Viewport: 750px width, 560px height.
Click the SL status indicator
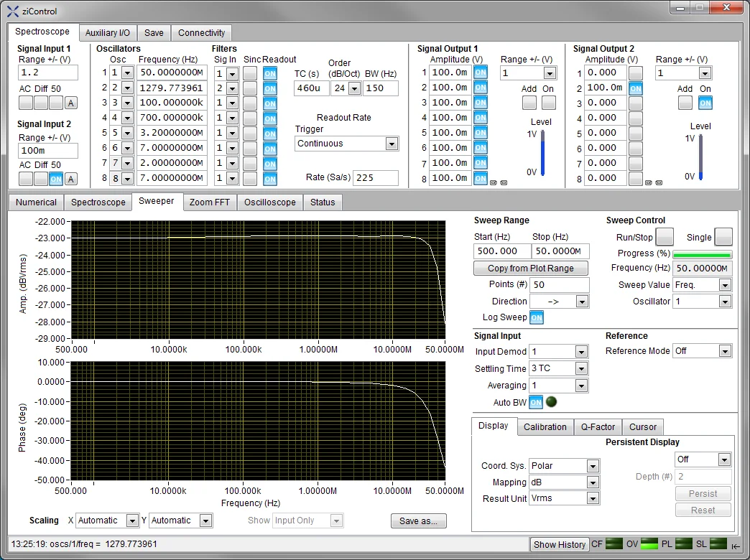(x=718, y=544)
